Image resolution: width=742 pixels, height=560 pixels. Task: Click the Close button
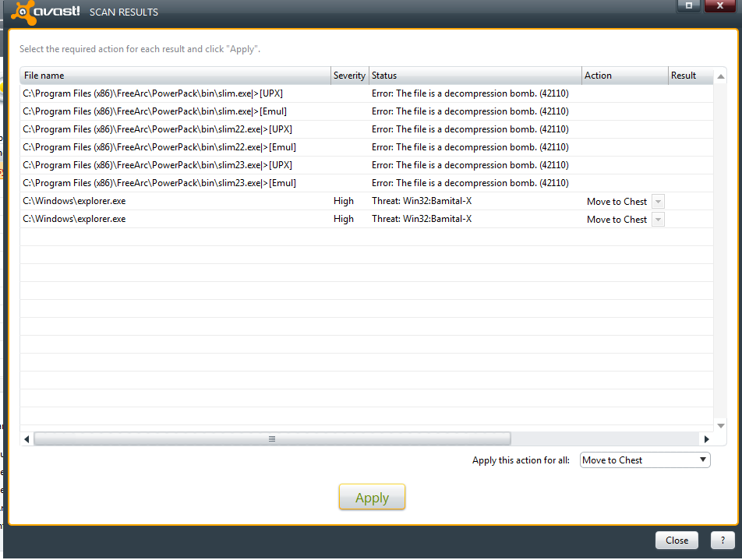(x=677, y=540)
